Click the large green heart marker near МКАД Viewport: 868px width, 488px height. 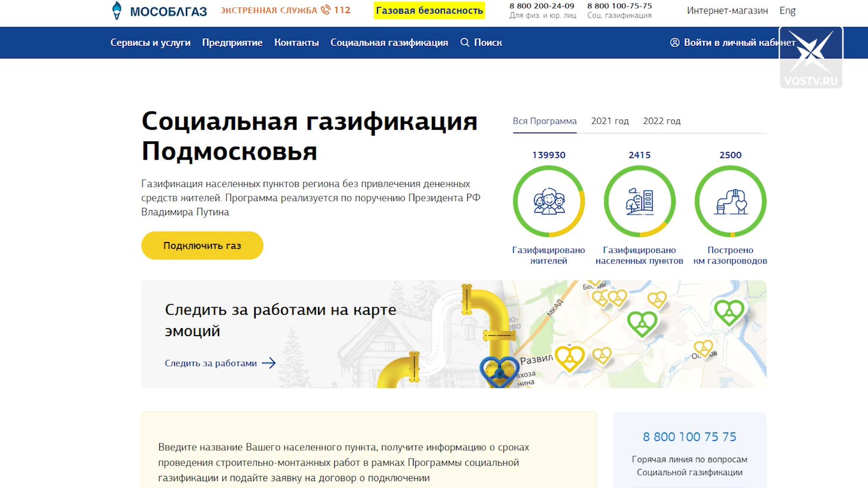tap(642, 324)
